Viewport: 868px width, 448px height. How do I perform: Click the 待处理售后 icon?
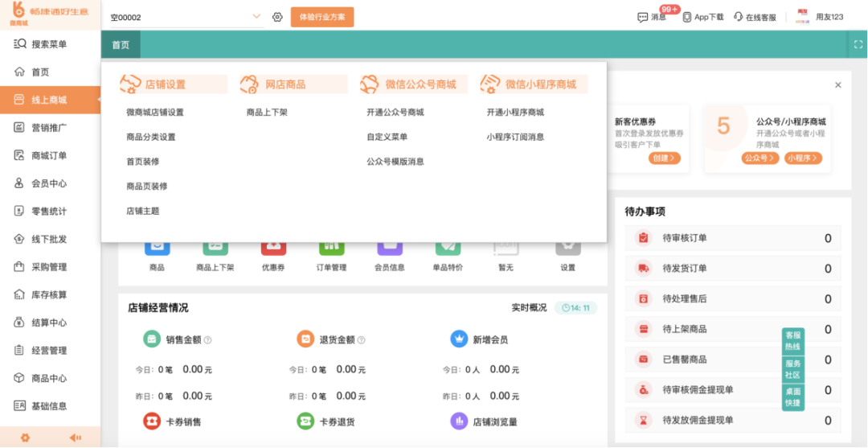point(643,299)
